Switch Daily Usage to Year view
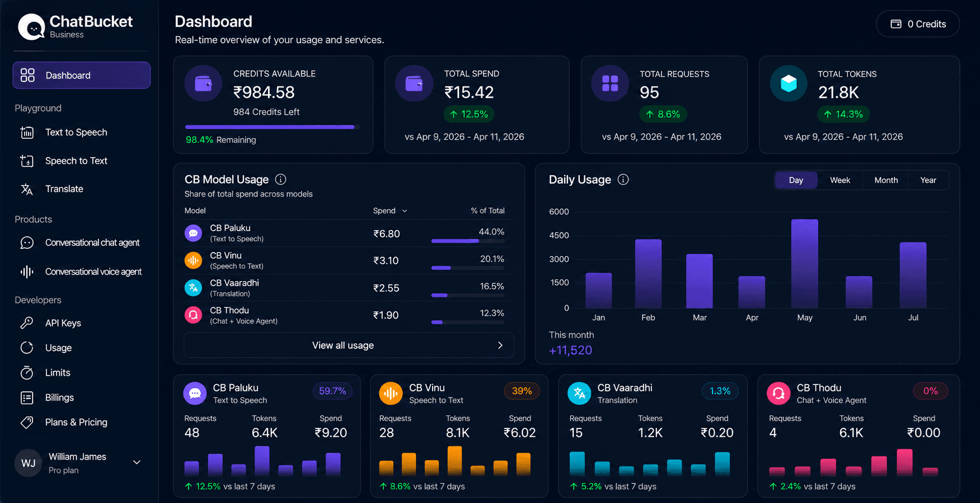980x503 pixels. (929, 180)
